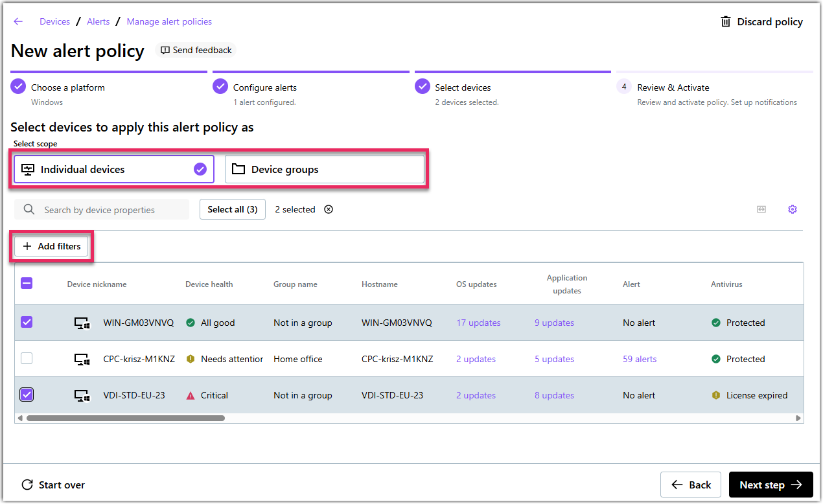This screenshot has width=823, height=504.
Task: Click the Back button
Action: point(691,485)
